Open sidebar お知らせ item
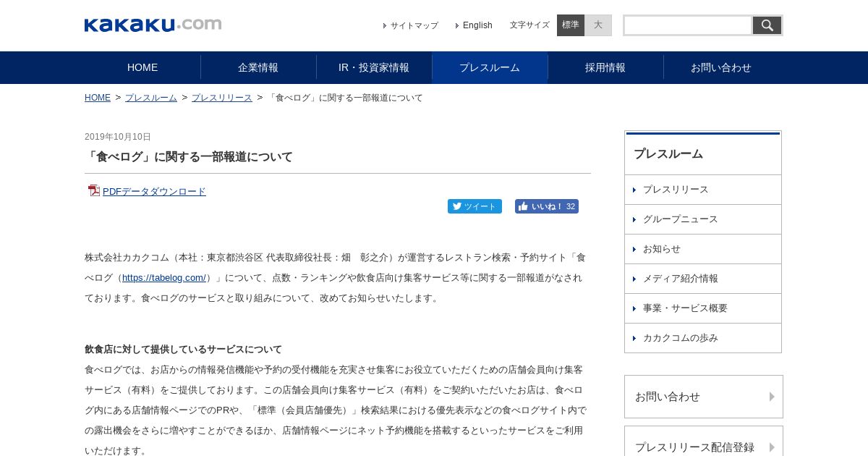868x456 pixels. point(703,249)
